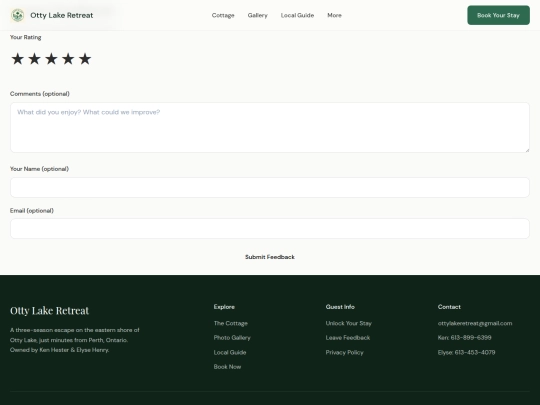Image resolution: width=540 pixels, height=405 pixels.
Task: Select the fourth rating star
Action: pos(68,59)
